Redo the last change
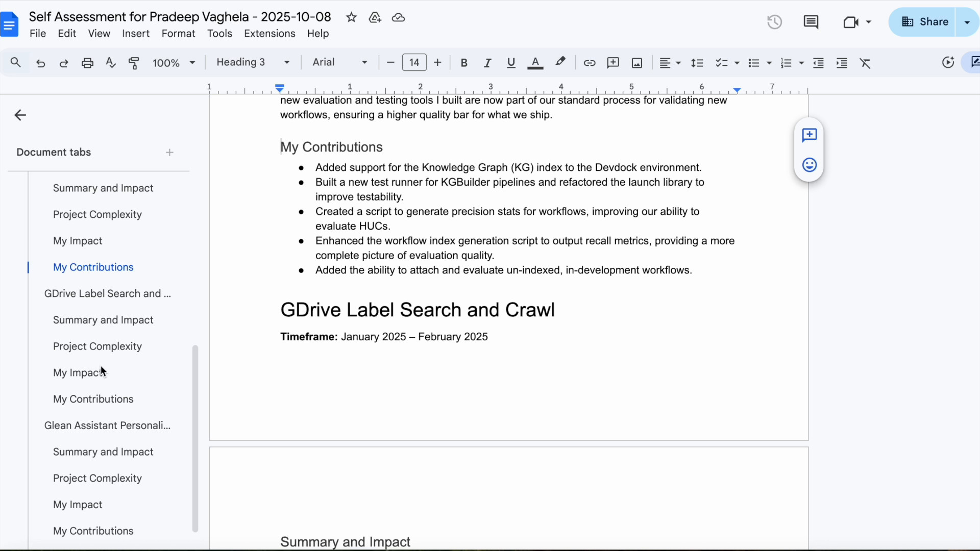This screenshot has height=551, width=980. click(x=64, y=62)
